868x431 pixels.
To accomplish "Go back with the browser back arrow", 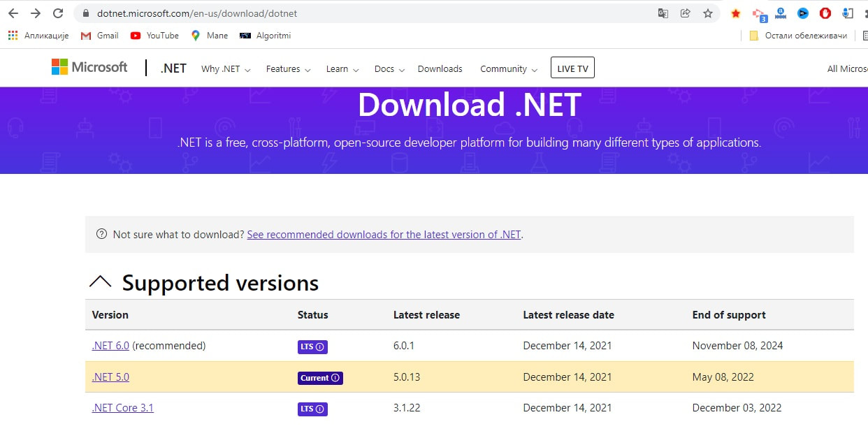I will click(x=13, y=13).
